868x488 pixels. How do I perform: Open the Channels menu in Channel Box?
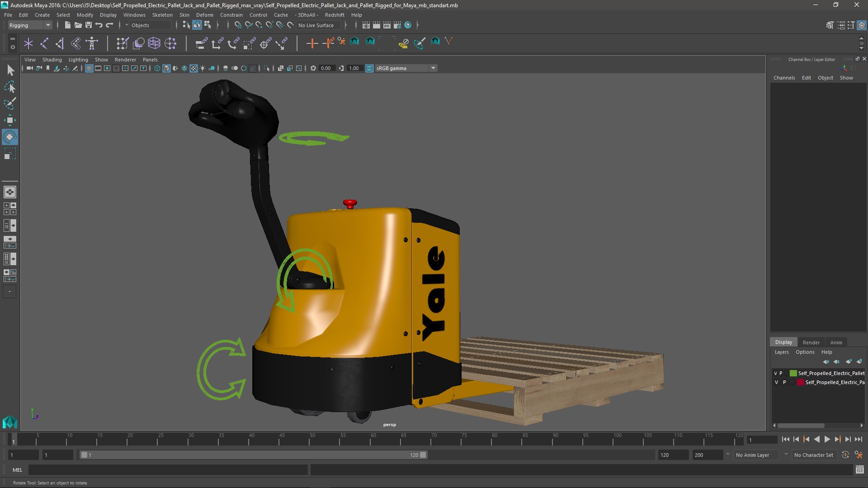coord(784,78)
